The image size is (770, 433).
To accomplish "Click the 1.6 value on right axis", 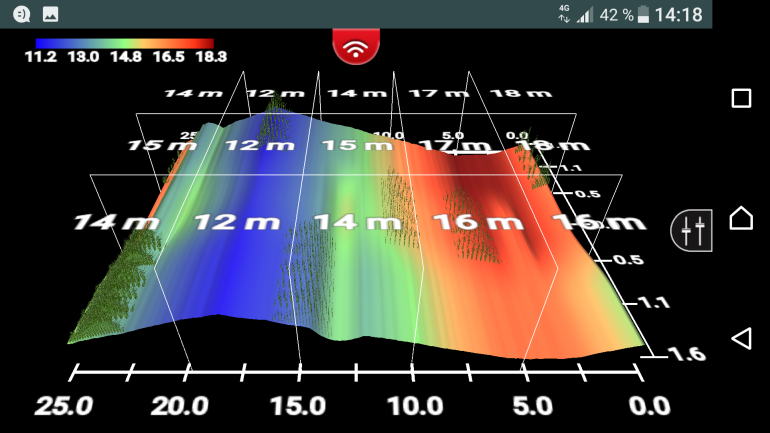I will point(662,354).
